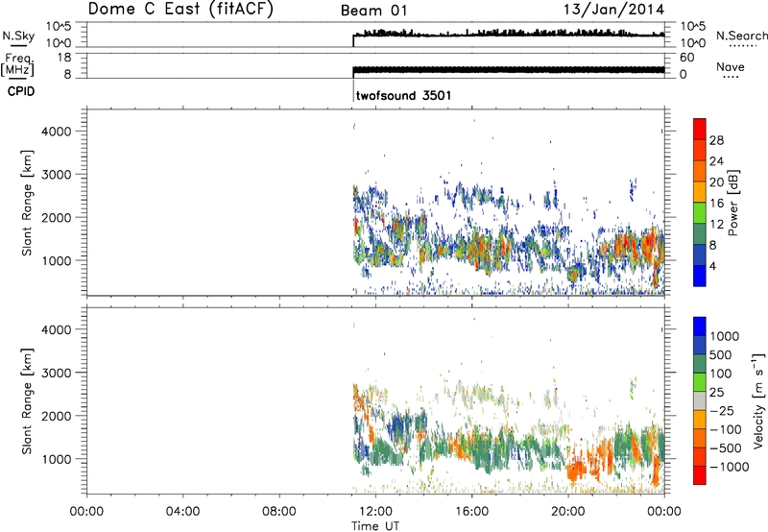Screen dimensions: 768x532
Task: Click the 'Velocity [m s-1]' axis label
Action: click(x=758, y=400)
